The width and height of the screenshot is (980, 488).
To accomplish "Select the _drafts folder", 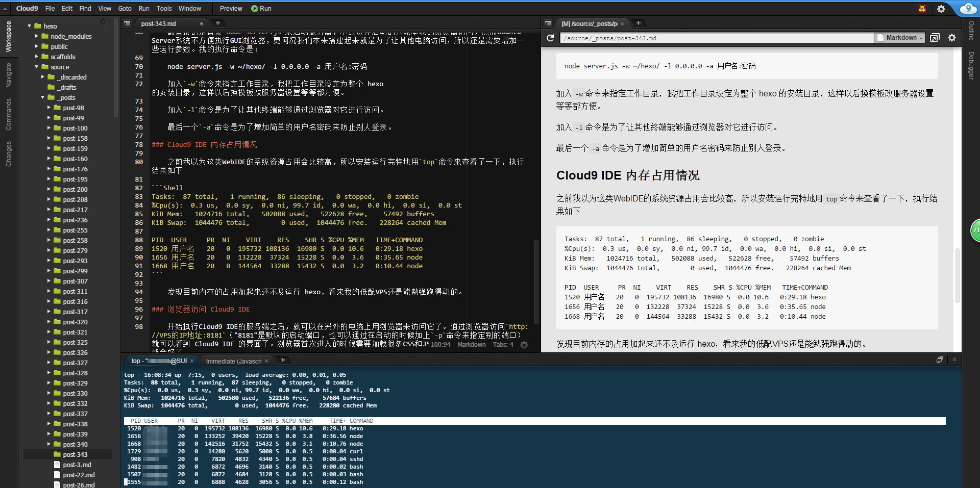I will coord(67,87).
